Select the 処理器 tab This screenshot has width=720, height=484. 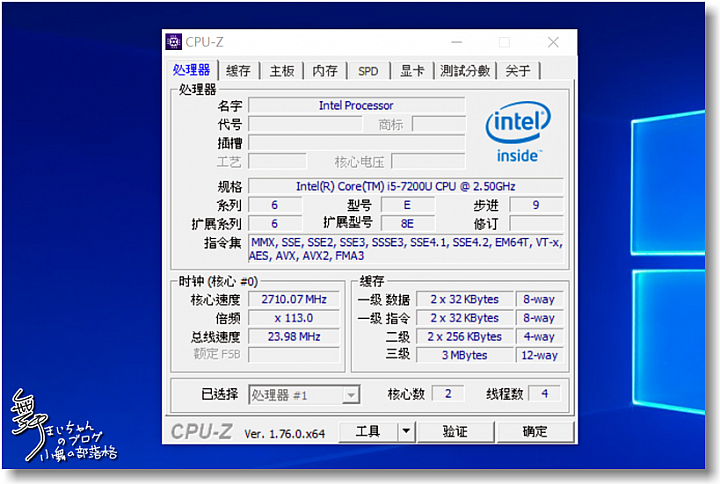[x=191, y=70]
